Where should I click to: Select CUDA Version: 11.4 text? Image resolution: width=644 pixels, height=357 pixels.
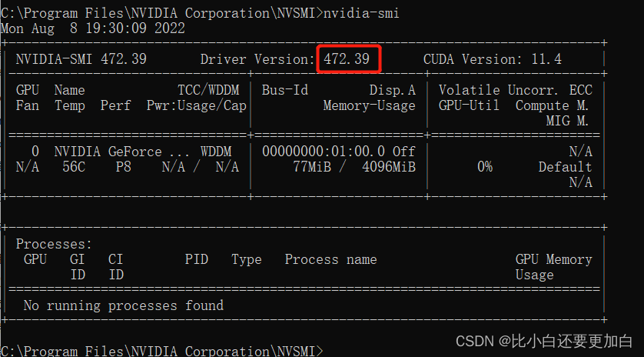coord(493,59)
